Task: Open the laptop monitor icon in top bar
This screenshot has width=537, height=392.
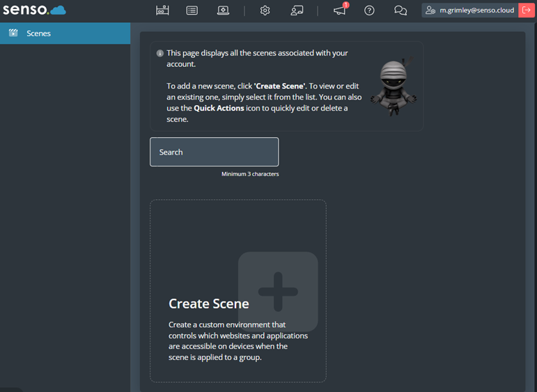Action: pos(223,10)
